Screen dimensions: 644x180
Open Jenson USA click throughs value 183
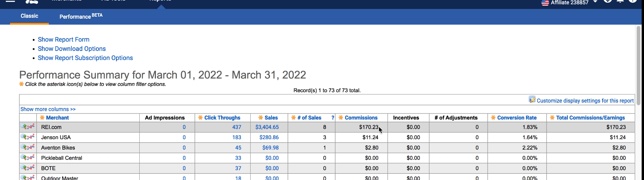(x=237, y=137)
